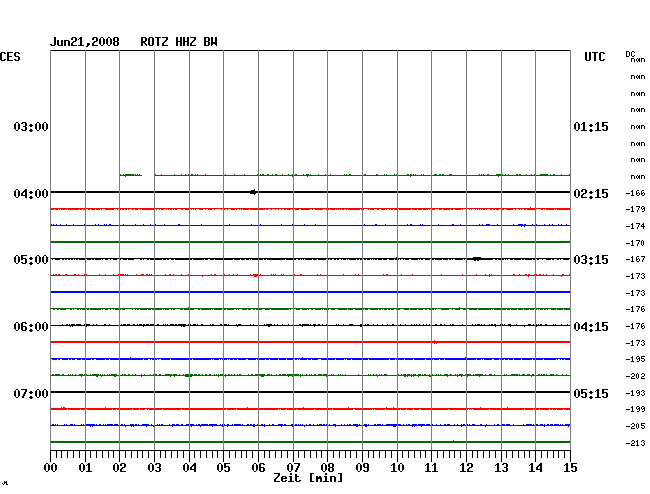
Task: Click minute tick label 12
Action: [x=466, y=468]
